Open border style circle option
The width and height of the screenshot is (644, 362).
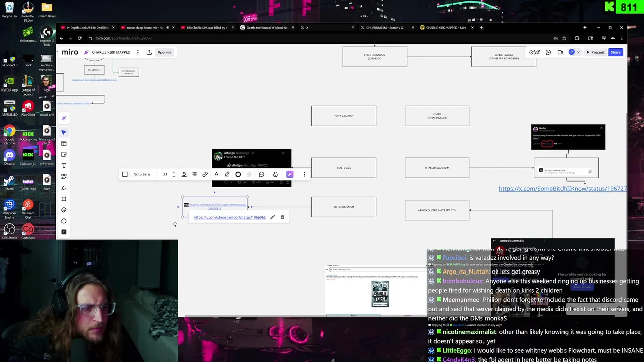pos(238,174)
